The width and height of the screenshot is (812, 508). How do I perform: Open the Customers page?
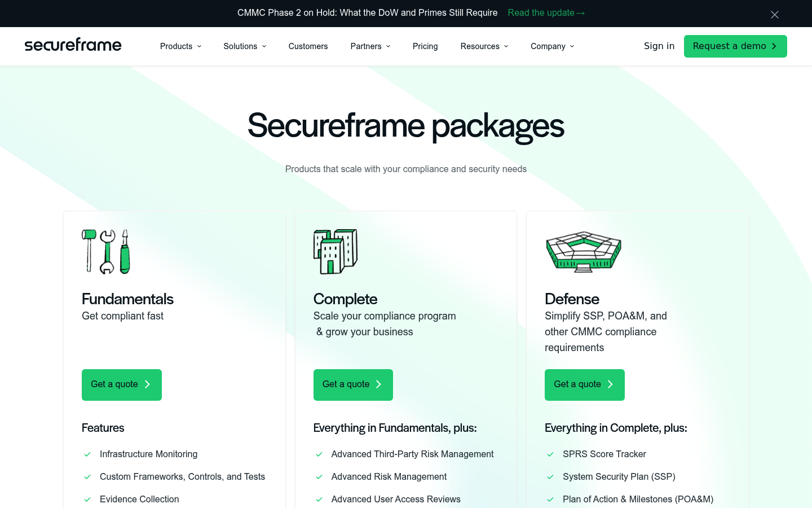click(308, 46)
